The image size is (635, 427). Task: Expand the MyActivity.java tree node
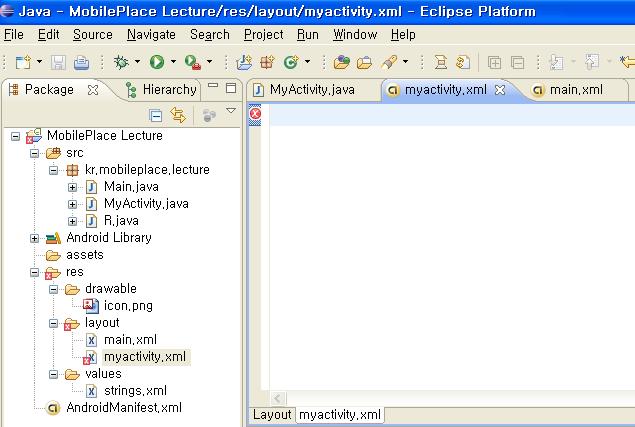coord(72,204)
